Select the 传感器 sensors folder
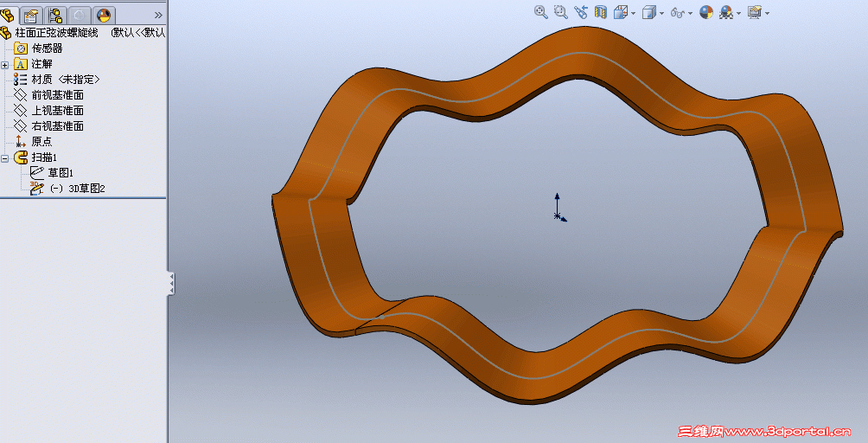Image resolution: width=868 pixels, height=443 pixels. [47, 48]
